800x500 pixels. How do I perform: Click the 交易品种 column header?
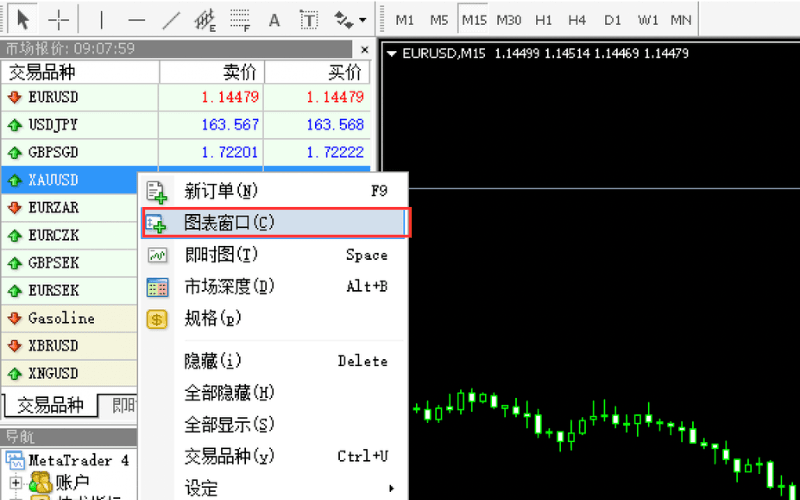click(80, 72)
